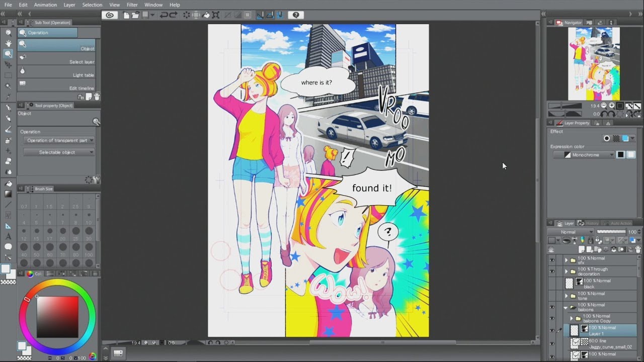Viewport: 644px width, 362px height.
Task: Toggle visibility of decoration layer folder
Action: tap(552, 271)
